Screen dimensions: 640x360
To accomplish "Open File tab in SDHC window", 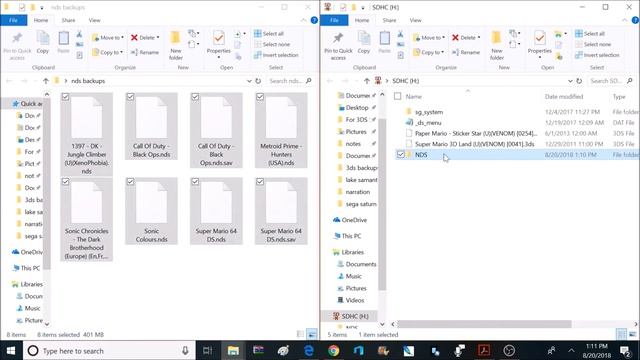I will tap(334, 20).
